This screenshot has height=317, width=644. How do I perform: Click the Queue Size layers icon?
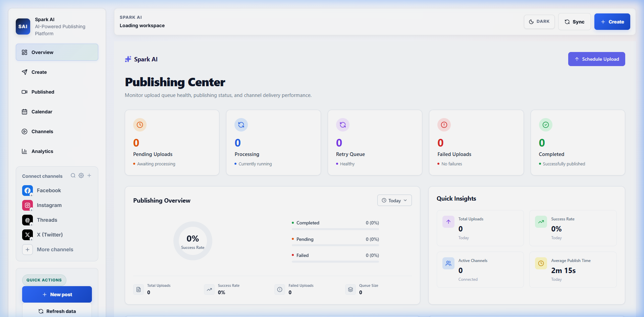351,289
